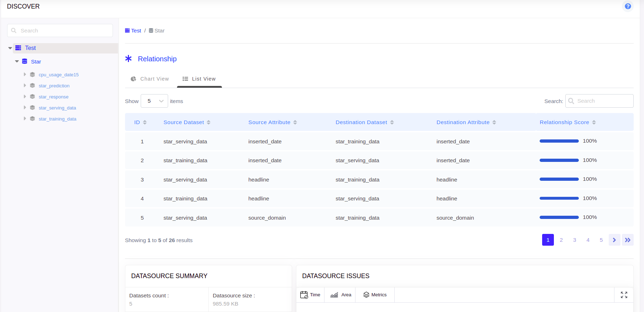The image size is (644, 312).
Task: Sort table by ID column
Action: point(140,122)
